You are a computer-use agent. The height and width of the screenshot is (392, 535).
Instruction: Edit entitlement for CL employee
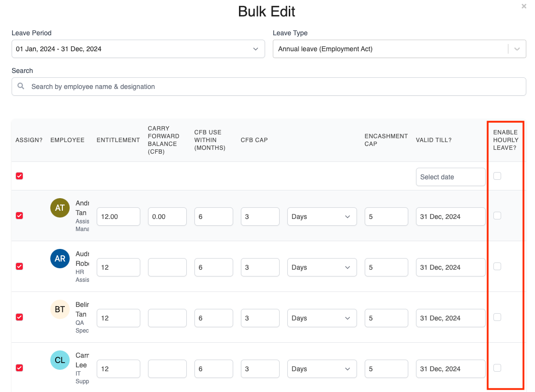click(x=119, y=369)
